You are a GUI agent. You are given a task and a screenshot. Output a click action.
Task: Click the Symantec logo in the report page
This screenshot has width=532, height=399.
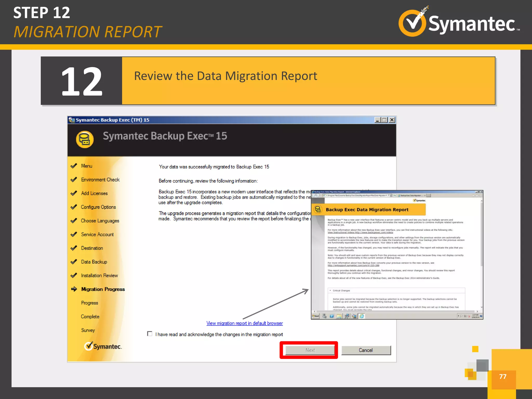419,200
